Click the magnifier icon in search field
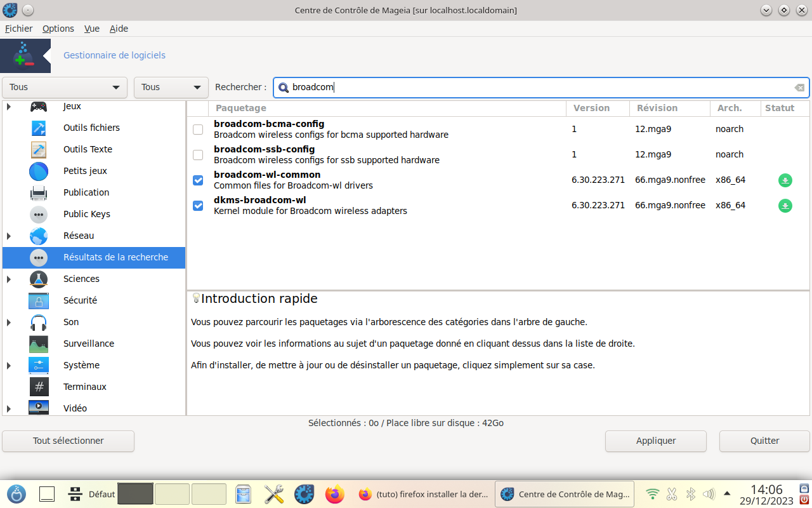Screen dimensions: 812x508 (284, 88)
